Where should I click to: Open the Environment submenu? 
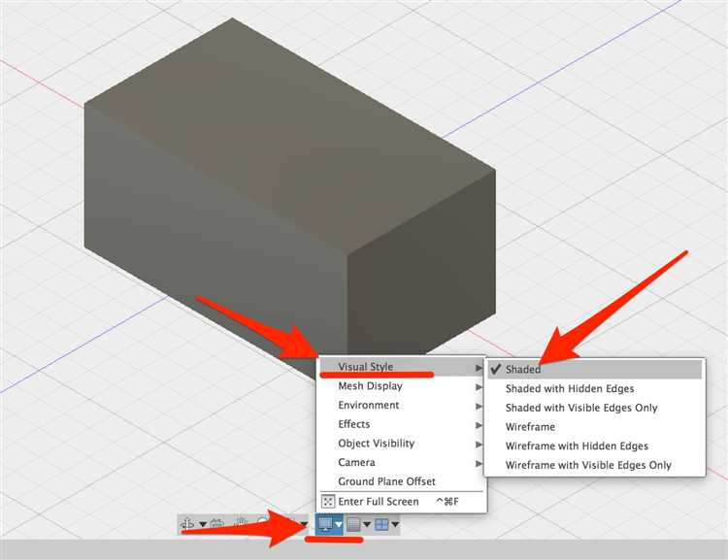pos(368,405)
